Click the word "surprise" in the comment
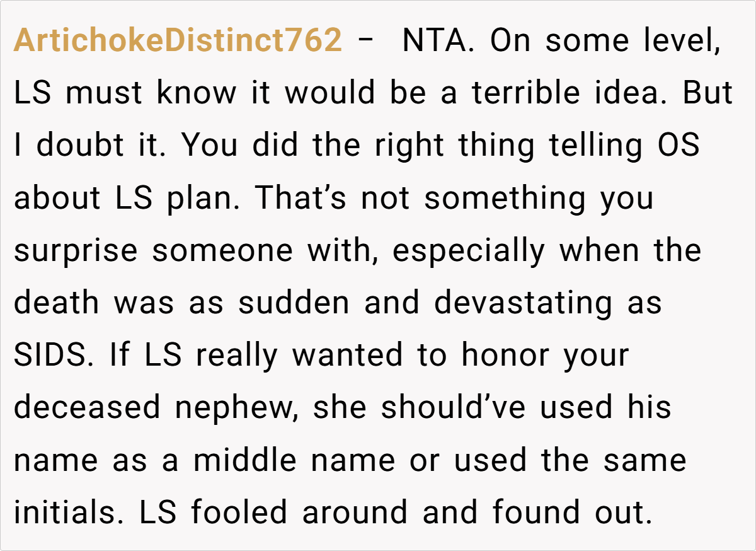756x551 pixels. tap(76, 250)
